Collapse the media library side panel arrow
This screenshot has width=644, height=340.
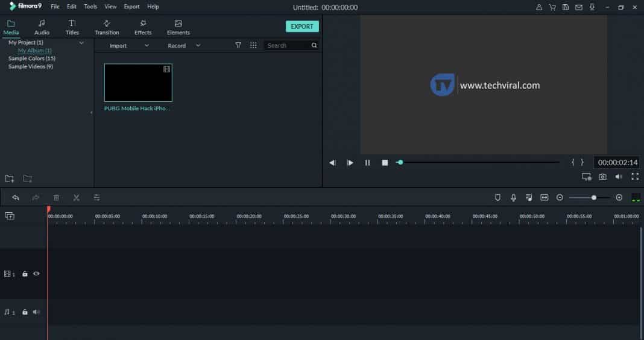pyautogui.click(x=91, y=113)
